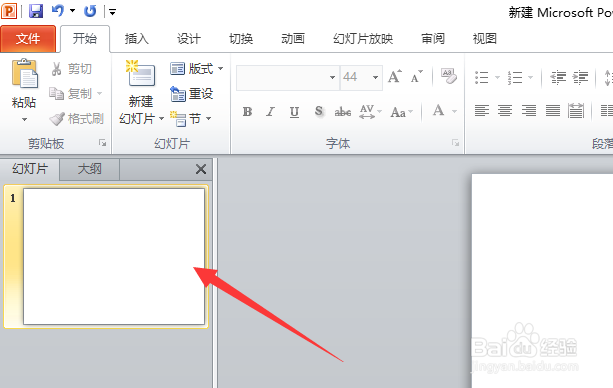Open the font color dropdown arrow

click(x=454, y=112)
